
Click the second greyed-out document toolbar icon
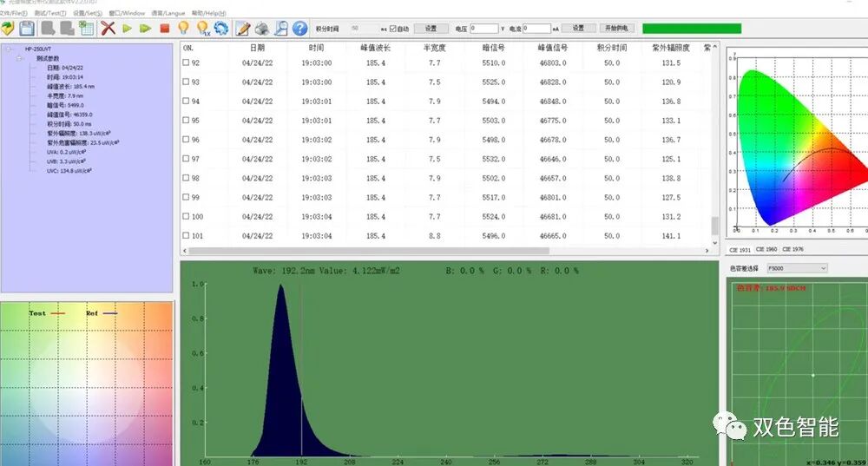click(x=68, y=29)
